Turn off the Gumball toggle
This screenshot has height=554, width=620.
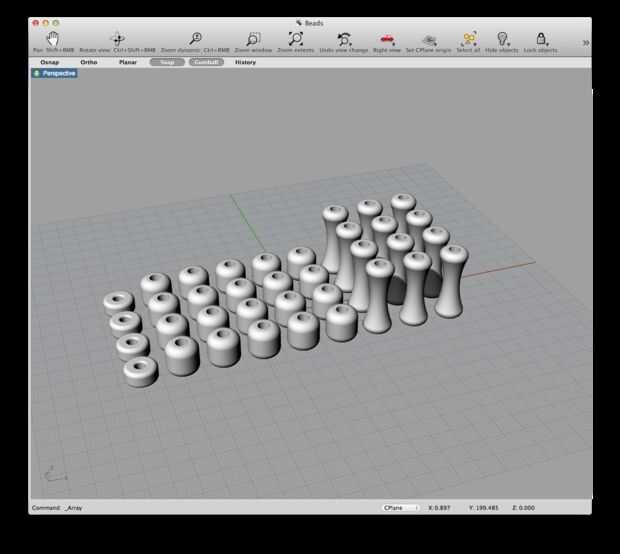(206, 62)
